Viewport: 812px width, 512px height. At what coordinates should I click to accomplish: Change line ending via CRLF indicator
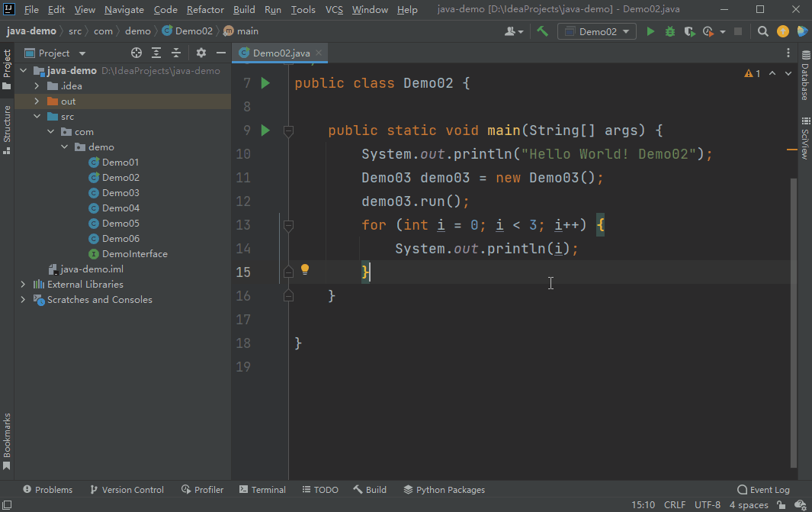675,505
